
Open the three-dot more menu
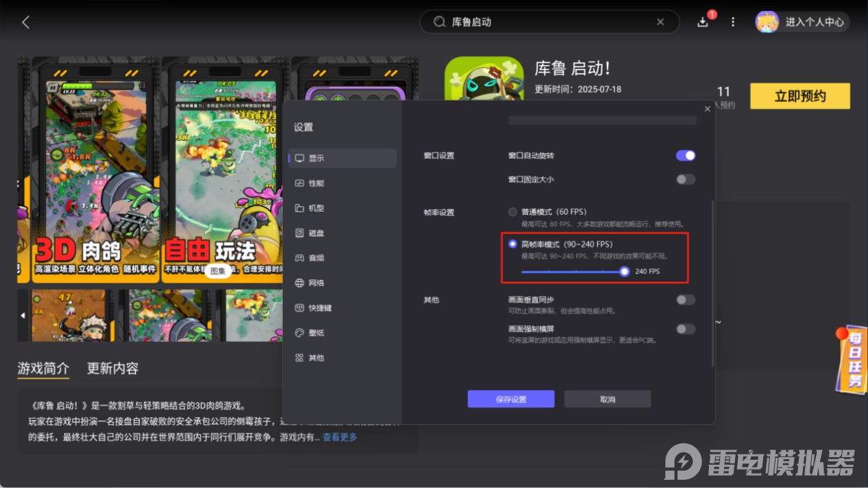pos(732,22)
